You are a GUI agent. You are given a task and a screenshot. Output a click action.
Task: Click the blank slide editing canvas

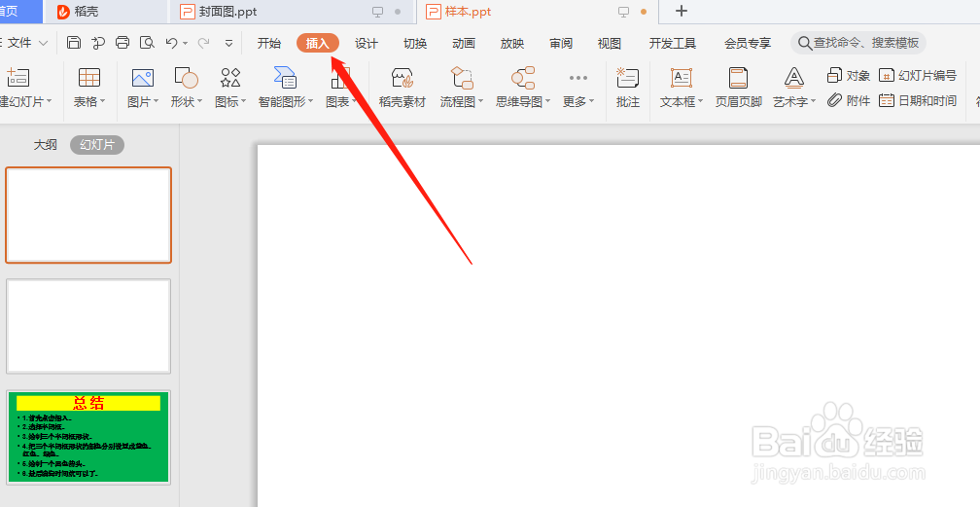(x=618, y=325)
